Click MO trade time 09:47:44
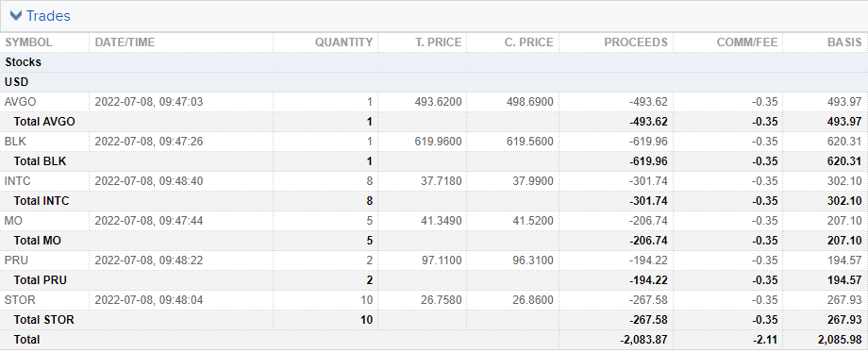The width and height of the screenshot is (868, 353). [149, 221]
